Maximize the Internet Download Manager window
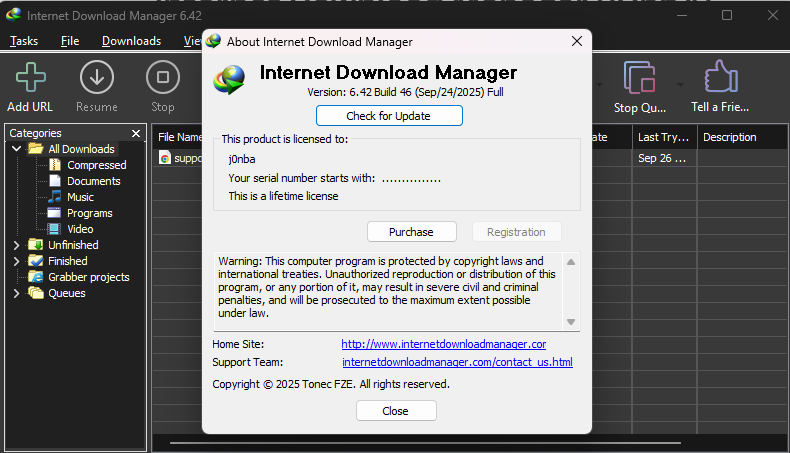The width and height of the screenshot is (790, 453). coord(727,15)
